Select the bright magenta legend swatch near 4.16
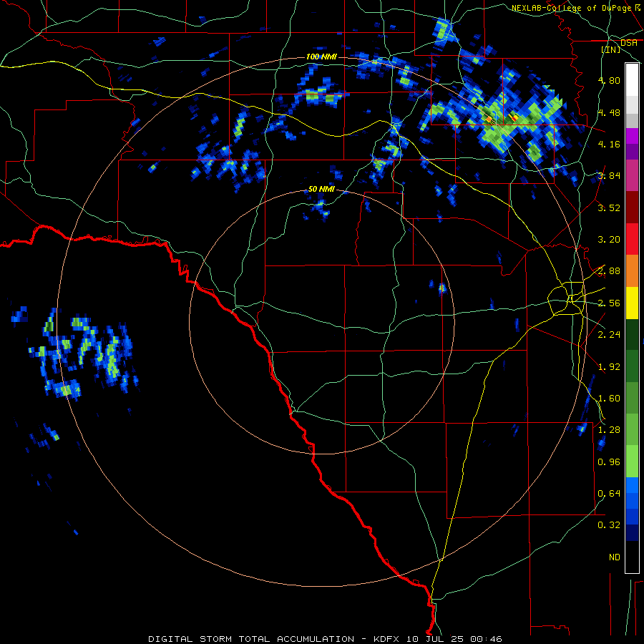The image size is (644, 644). click(x=632, y=136)
